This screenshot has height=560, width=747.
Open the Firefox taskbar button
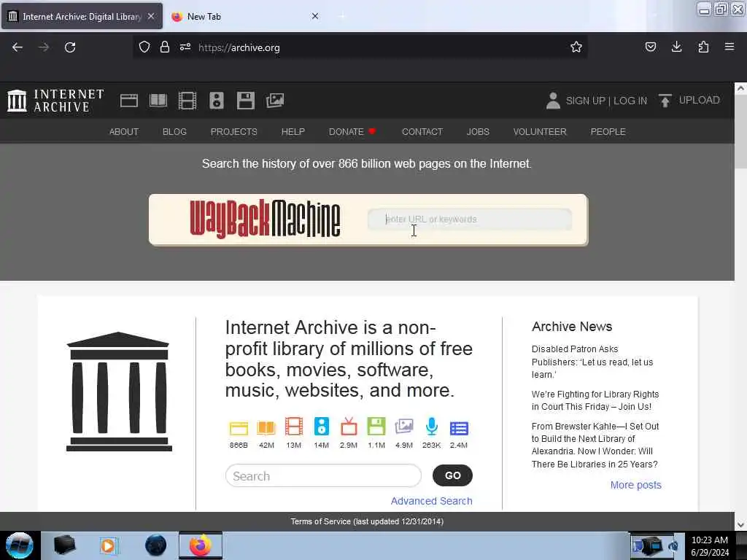(x=201, y=545)
